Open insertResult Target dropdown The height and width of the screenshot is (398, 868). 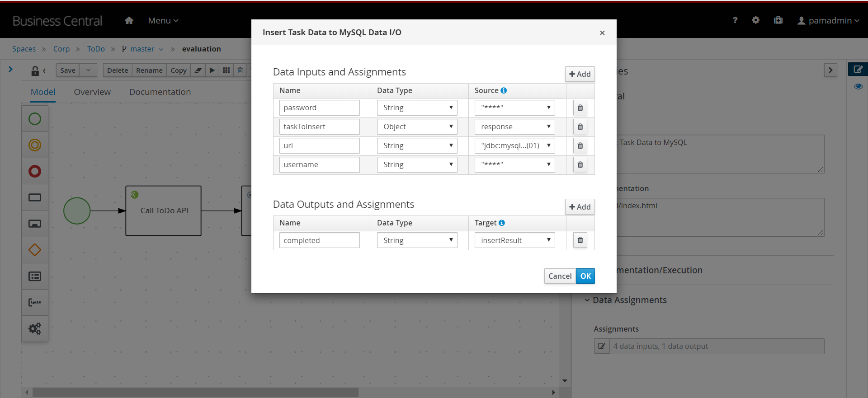tap(514, 240)
